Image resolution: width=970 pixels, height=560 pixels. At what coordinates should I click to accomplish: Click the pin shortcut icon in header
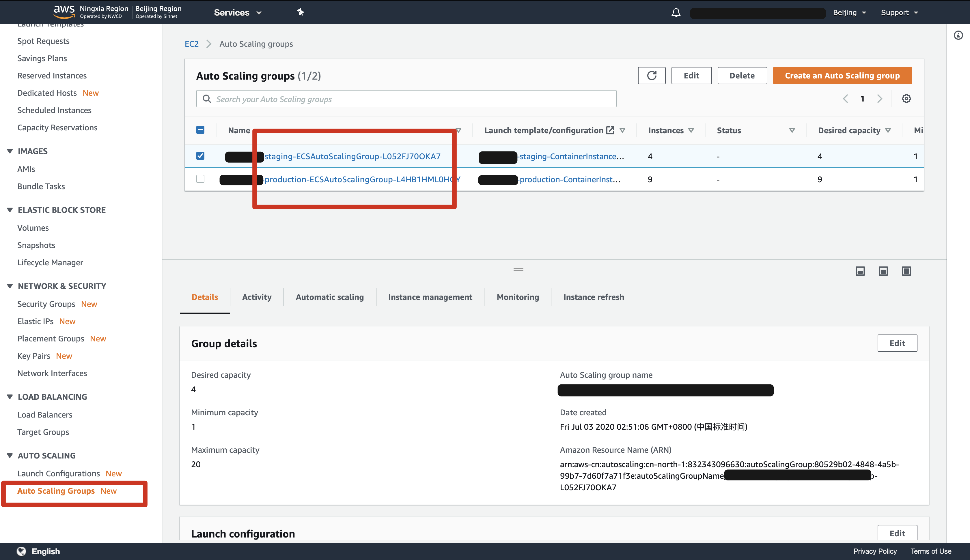[301, 12]
